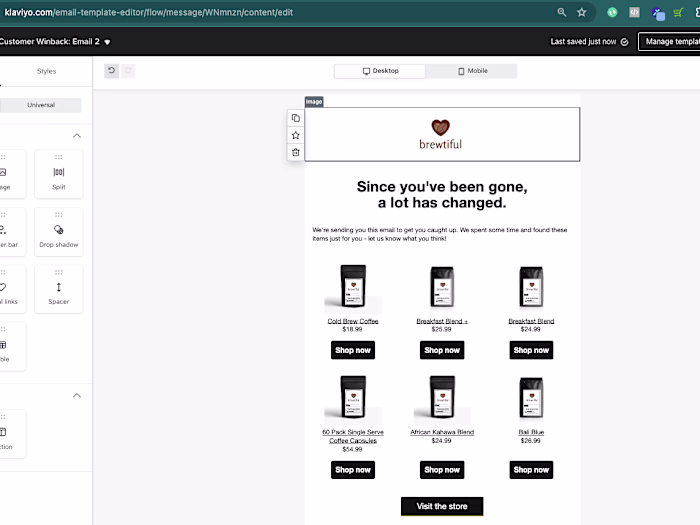Click Shop now under Cold Brew Coffee
Image resolution: width=700 pixels, height=525 pixels.
[x=353, y=350]
